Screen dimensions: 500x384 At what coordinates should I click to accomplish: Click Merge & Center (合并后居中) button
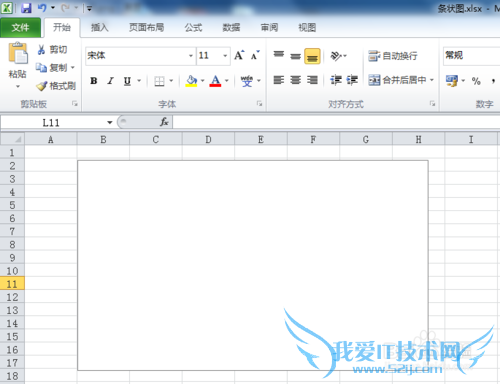[x=398, y=80]
